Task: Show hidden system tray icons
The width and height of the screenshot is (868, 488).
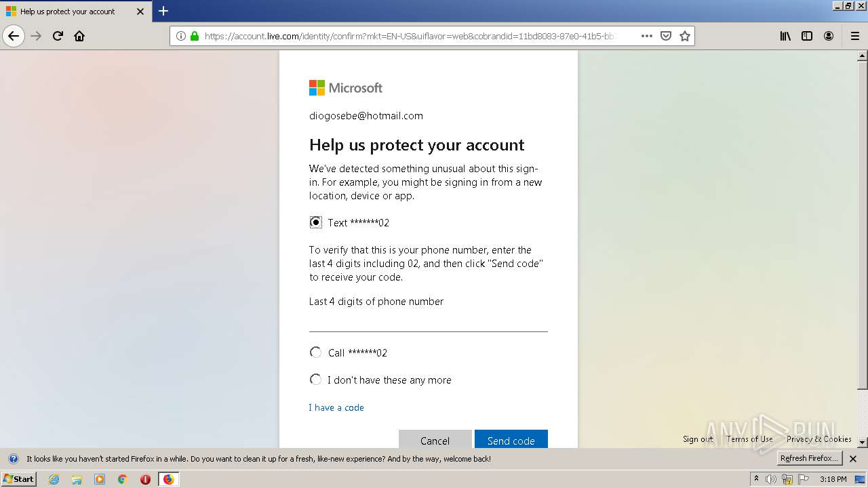Action: click(756, 479)
